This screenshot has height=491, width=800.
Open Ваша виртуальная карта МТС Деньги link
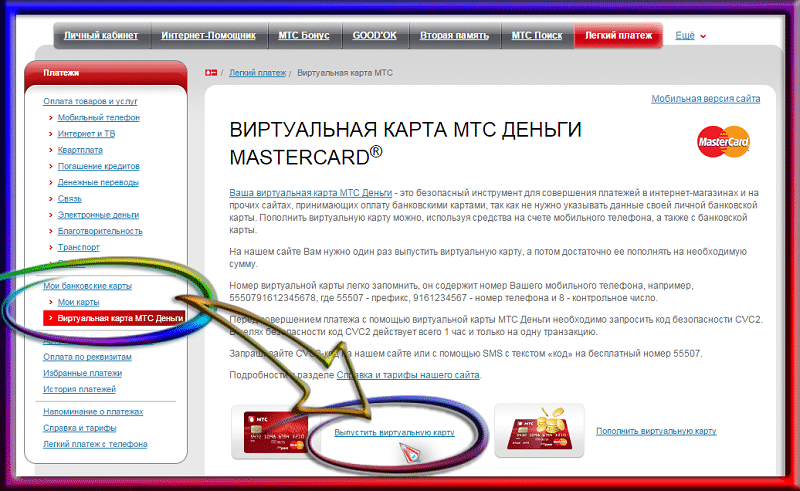(x=310, y=193)
